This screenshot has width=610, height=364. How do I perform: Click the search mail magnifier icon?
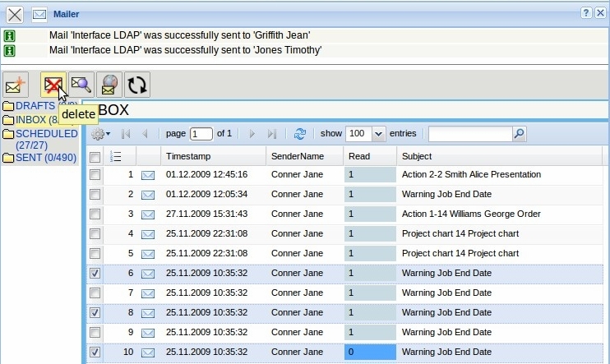[x=81, y=85]
